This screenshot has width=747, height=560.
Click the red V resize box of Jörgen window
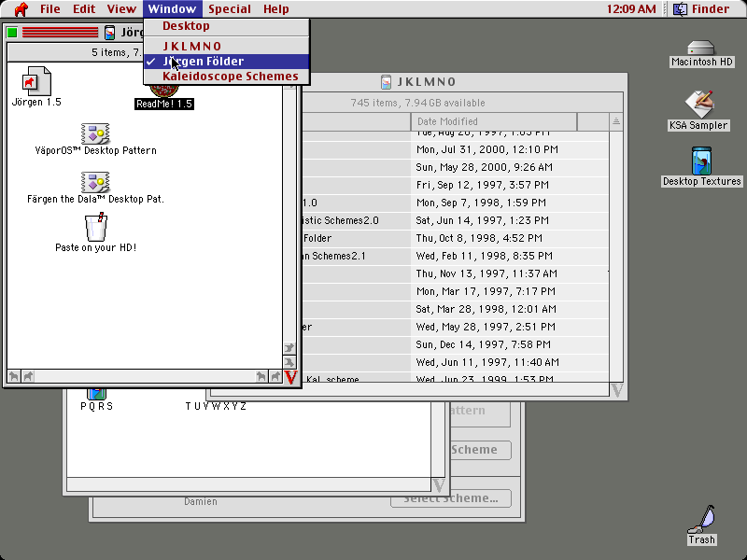(x=290, y=377)
